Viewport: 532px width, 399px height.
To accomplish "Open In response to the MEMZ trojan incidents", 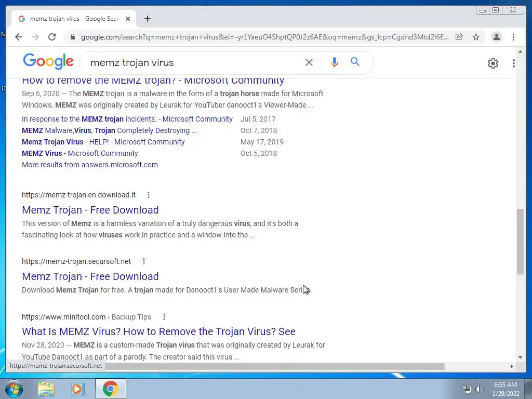I will pos(127,119).
